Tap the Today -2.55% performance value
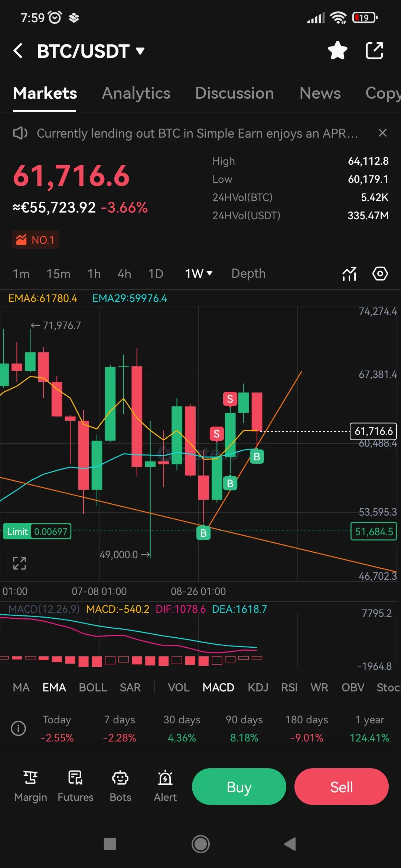Viewport: 401px width, 868px height. 57,738
